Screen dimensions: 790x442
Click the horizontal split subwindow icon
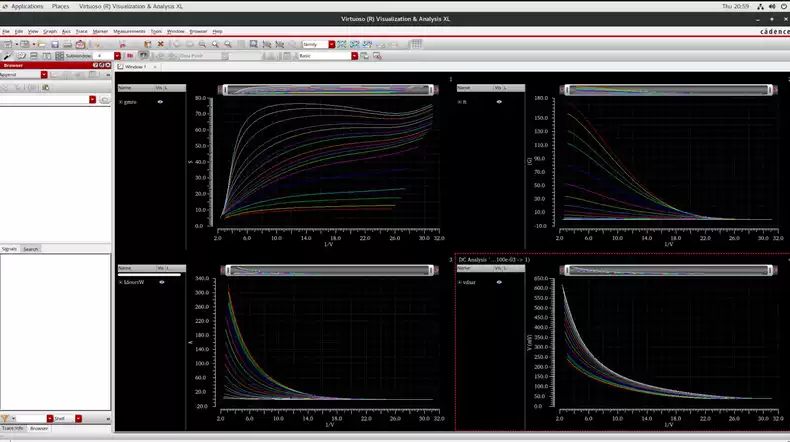(34, 56)
